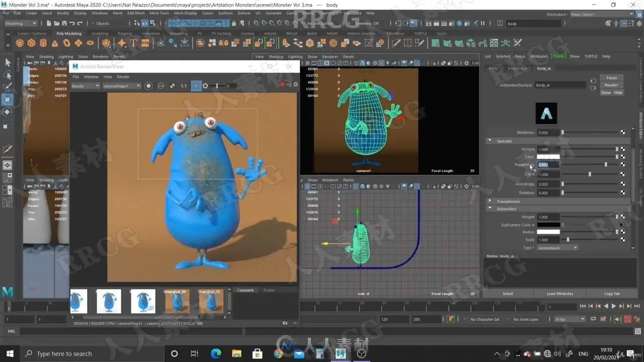The width and height of the screenshot is (644, 362).
Task: Create a polygon cube from the shelf
Action: pos(31,43)
